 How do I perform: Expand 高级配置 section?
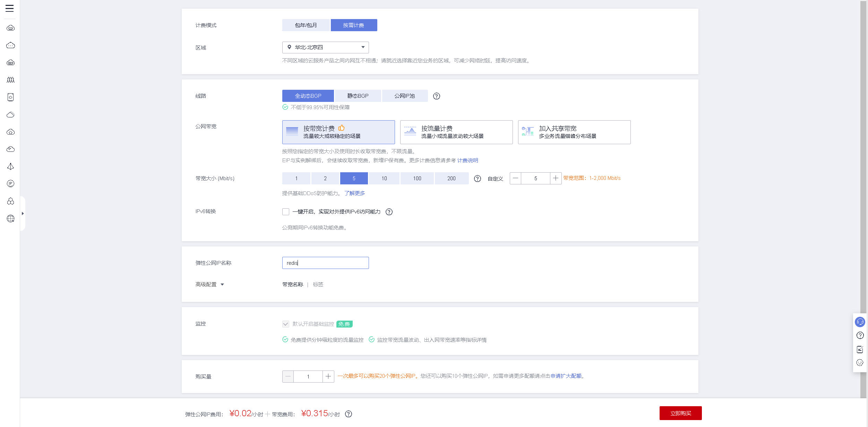tap(210, 285)
